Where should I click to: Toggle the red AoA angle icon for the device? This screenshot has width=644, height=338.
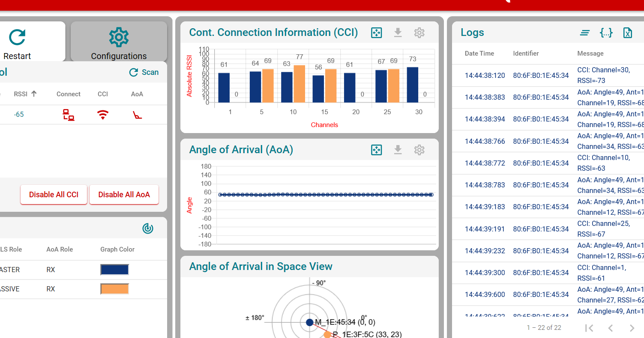coord(137,115)
